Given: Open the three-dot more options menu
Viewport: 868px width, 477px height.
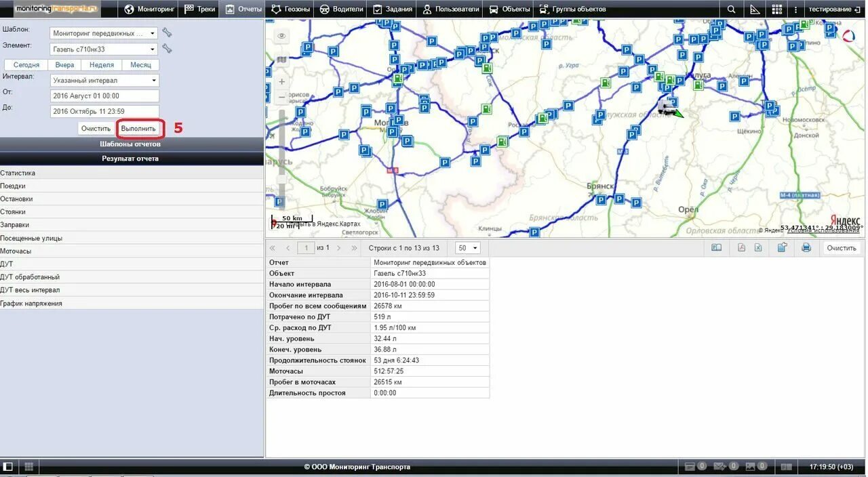Looking at the screenshot, I should coord(796,9).
